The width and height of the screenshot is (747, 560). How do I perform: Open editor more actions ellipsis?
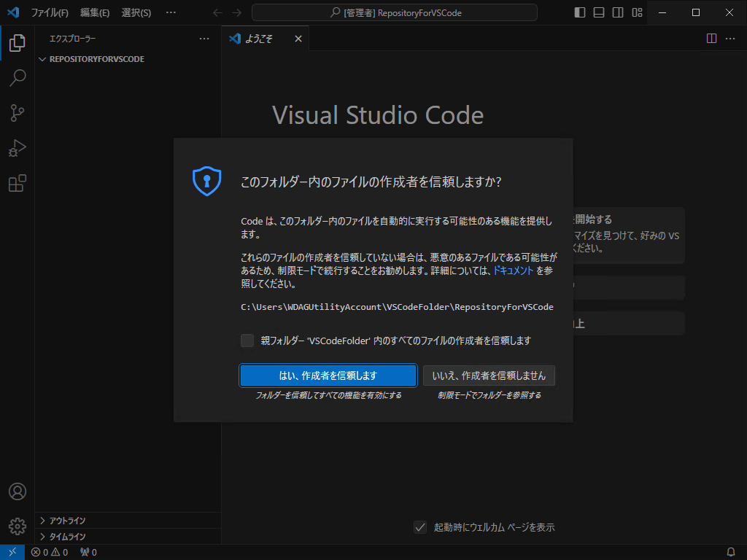[x=730, y=39]
